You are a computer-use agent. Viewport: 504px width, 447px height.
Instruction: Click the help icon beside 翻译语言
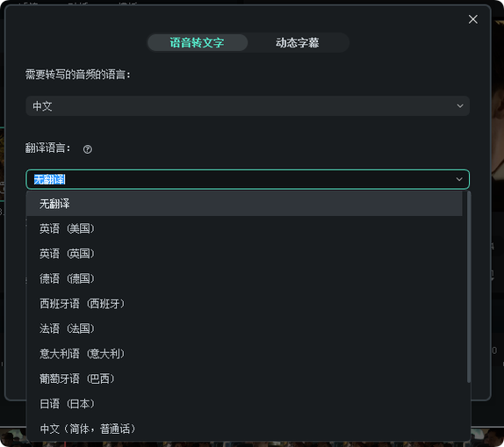pyautogui.click(x=88, y=149)
